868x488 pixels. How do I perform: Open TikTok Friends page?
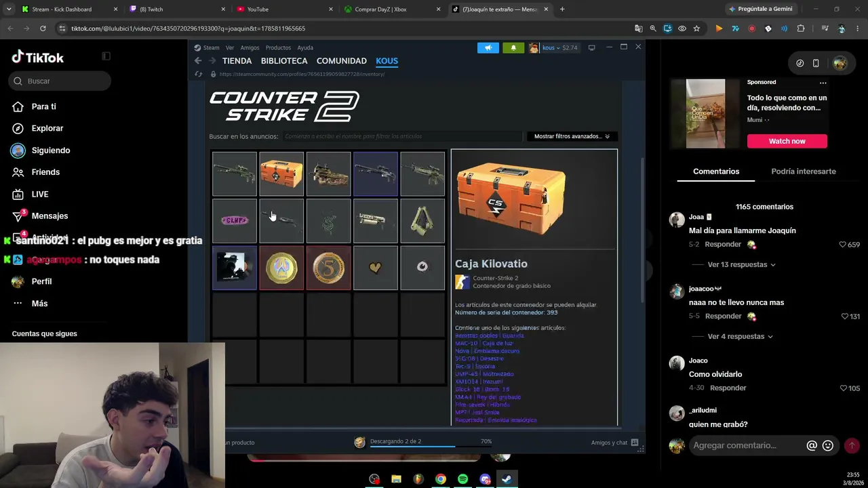[45, 172]
